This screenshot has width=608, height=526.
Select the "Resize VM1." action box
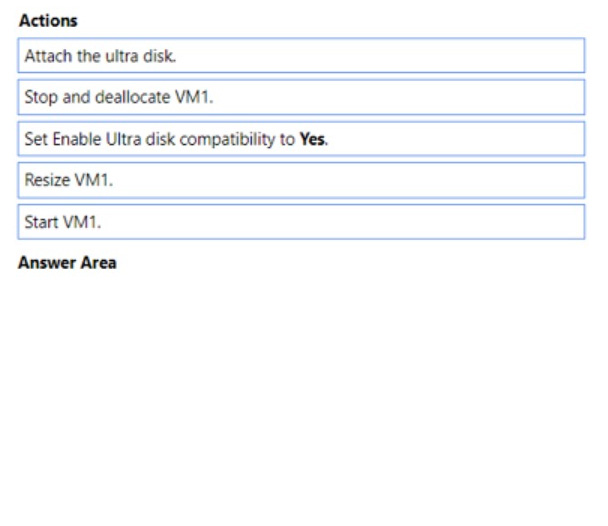[300, 180]
